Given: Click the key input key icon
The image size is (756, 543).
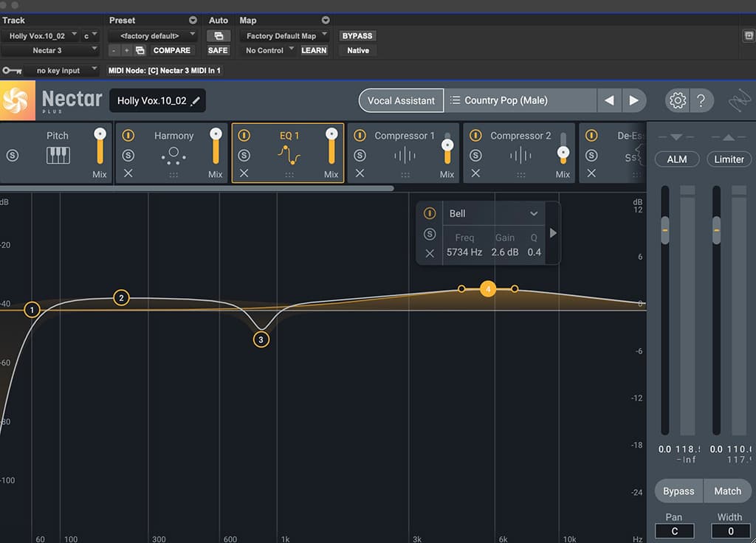Looking at the screenshot, I should coord(12,71).
